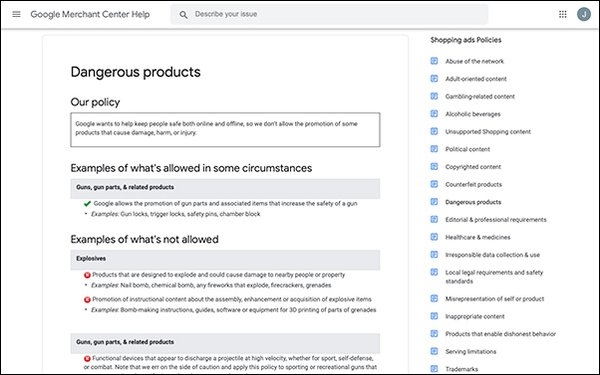The image size is (600, 375).
Task: Open Counterfeit products policy
Action: tap(473, 184)
